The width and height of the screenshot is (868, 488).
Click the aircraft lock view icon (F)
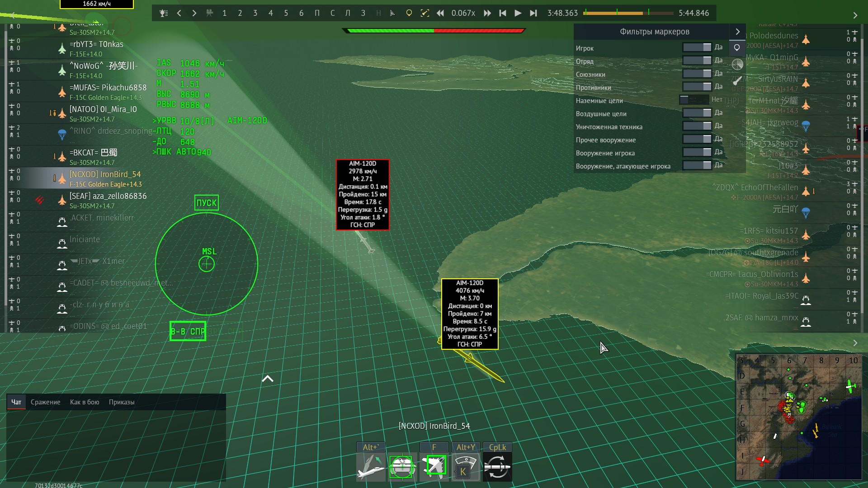pos(434,467)
